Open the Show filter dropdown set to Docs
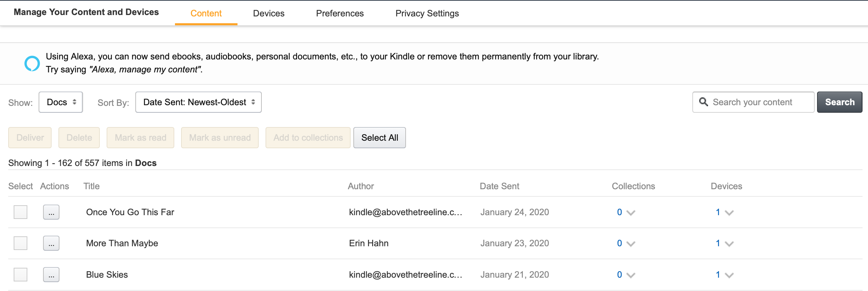 pyautogui.click(x=60, y=102)
